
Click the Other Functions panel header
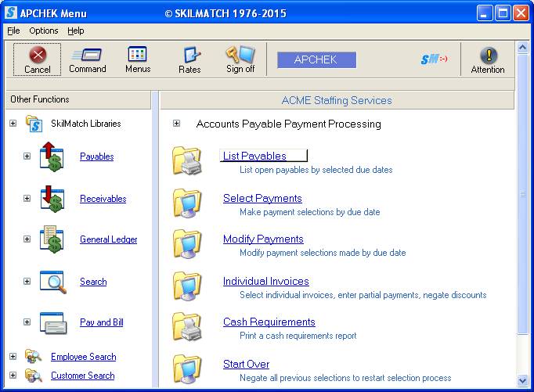(x=78, y=99)
